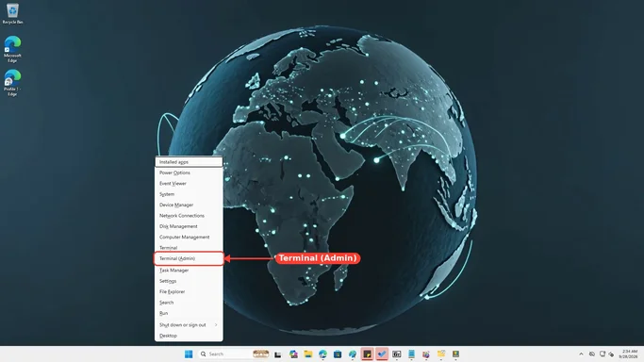Open Computer Management from the menu
Viewport: 644px width, 362px height.
[189, 237]
